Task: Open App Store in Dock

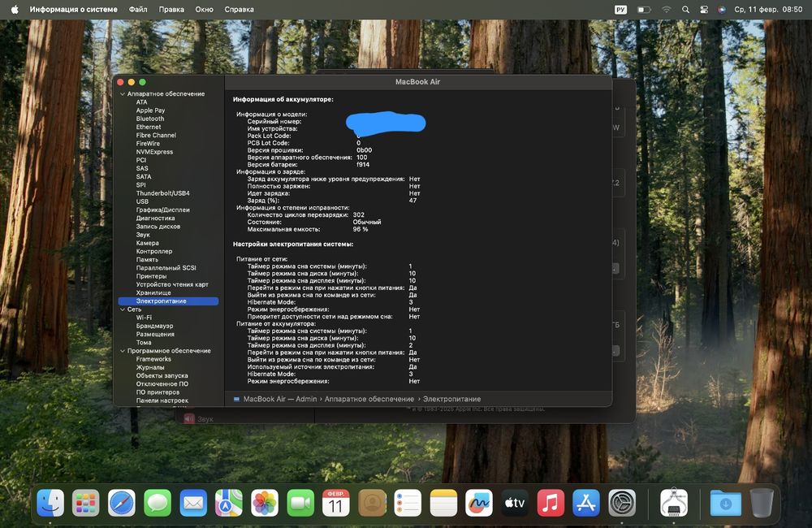Action: tap(586, 503)
